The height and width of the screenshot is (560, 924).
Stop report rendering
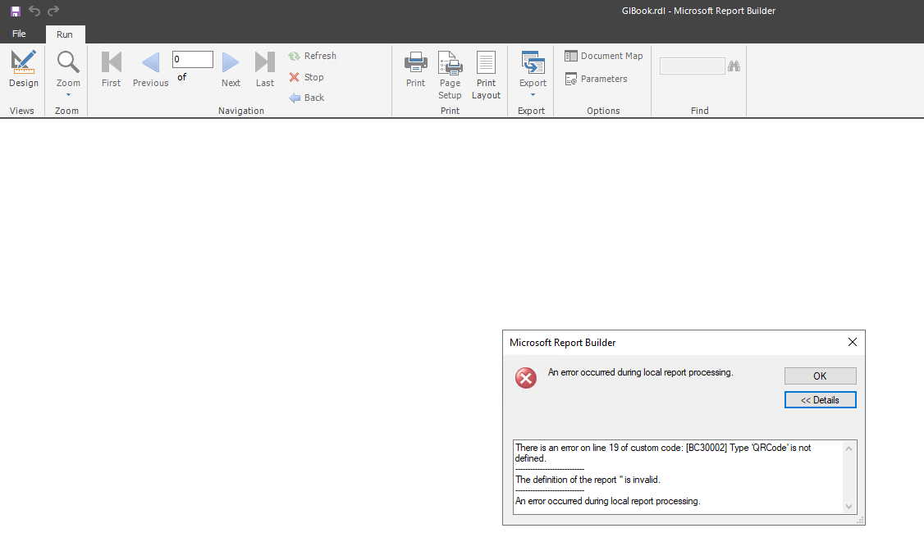point(306,77)
